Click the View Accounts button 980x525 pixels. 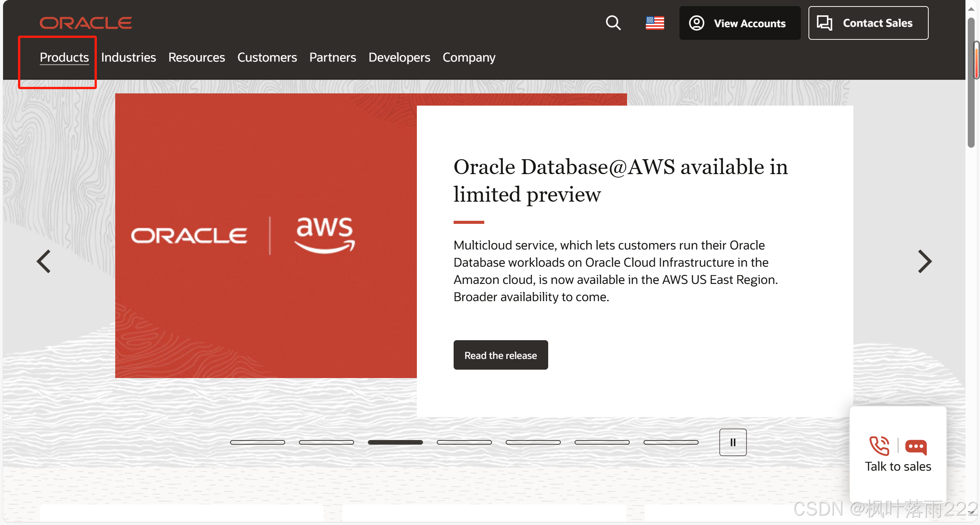click(740, 23)
